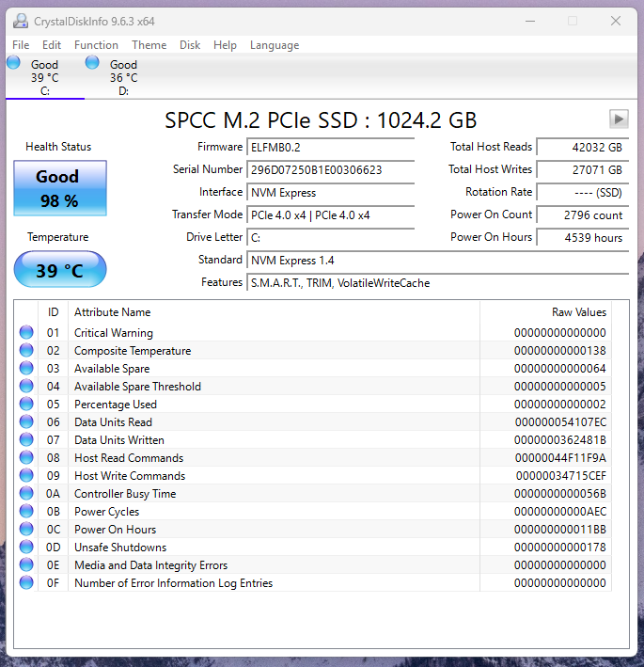
Task: Click the Power On Count value 2796 count
Action: 582,214
